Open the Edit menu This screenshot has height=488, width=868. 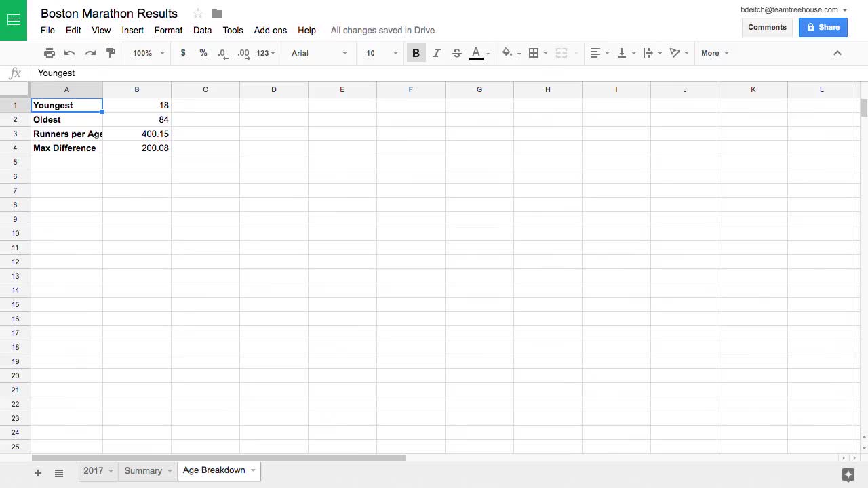[73, 30]
